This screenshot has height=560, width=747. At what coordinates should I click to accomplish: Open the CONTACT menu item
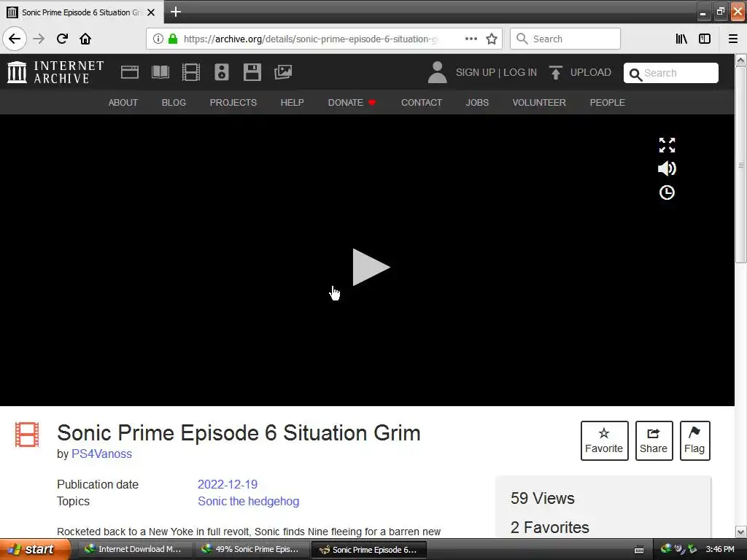point(422,102)
